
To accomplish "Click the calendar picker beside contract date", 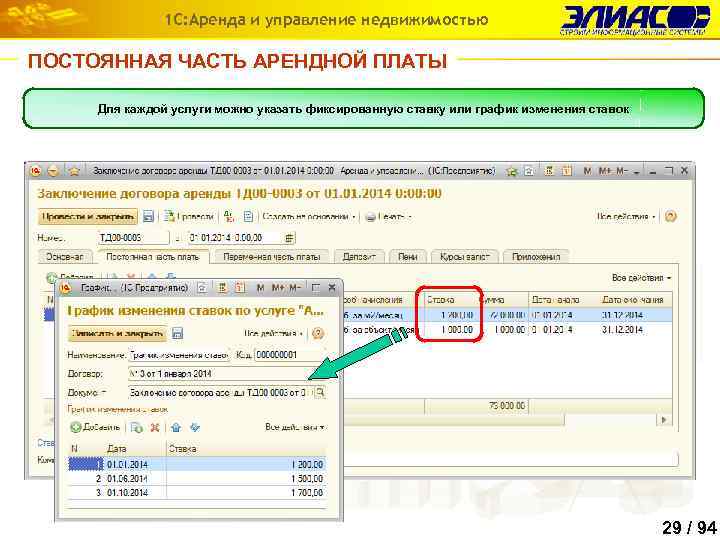I will click(289, 238).
